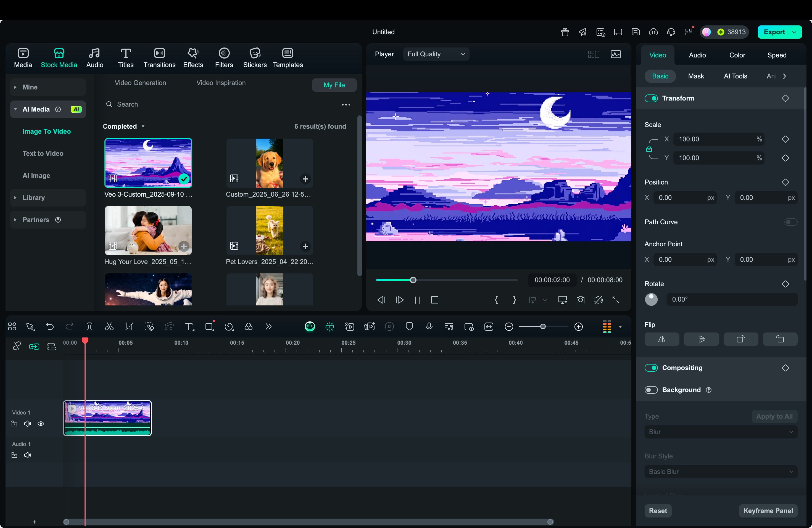This screenshot has width=812, height=528.
Task: Open the Mask sub-tab
Action: 696,76
